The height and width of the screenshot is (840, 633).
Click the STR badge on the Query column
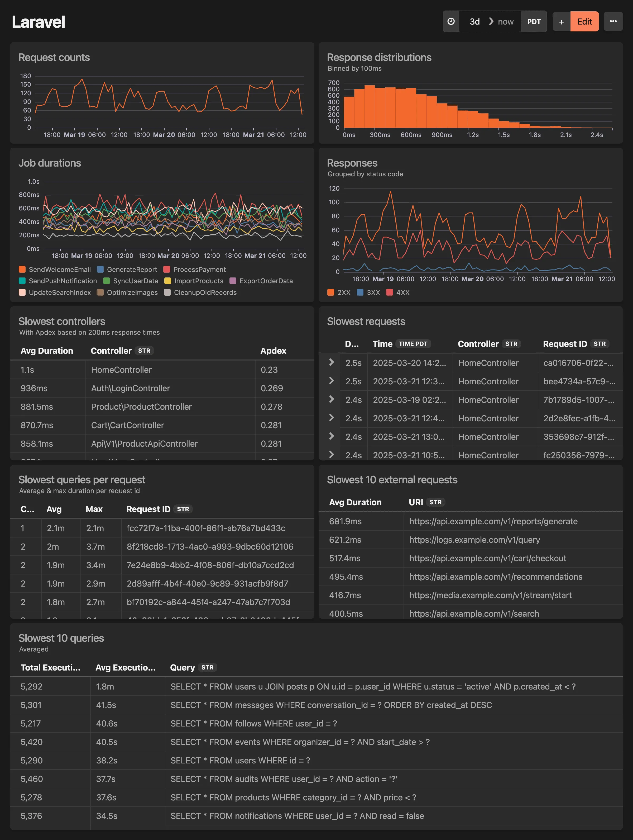tap(207, 667)
